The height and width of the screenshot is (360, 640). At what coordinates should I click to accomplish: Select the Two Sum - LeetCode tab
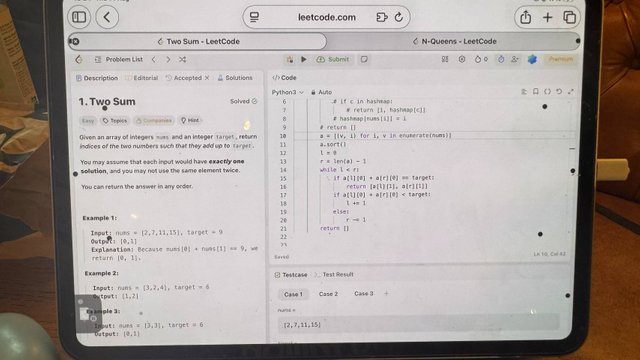coord(198,41)
